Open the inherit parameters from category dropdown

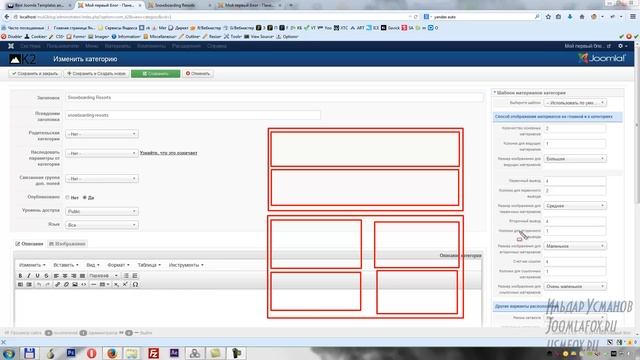102,153
